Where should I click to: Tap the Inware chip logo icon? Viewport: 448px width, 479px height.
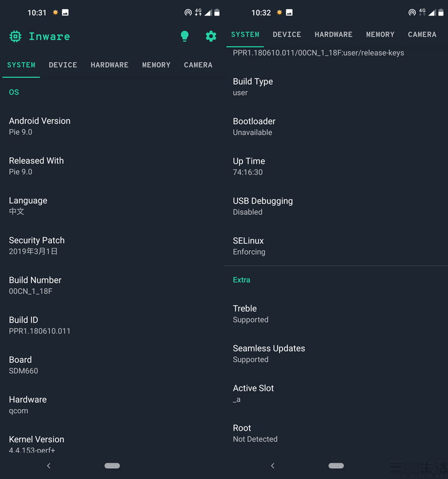[16, 36]
